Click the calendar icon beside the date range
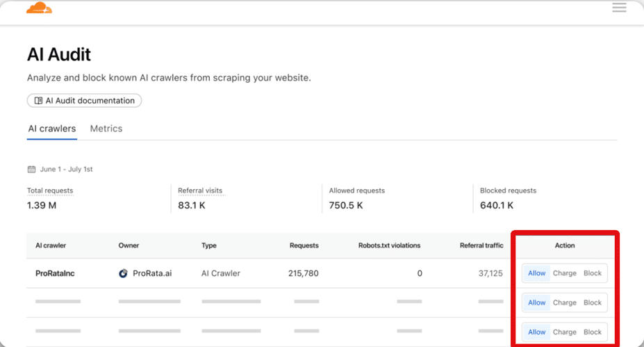The height and width of the screenshot is (347, 644). click(x=31, y=169)
